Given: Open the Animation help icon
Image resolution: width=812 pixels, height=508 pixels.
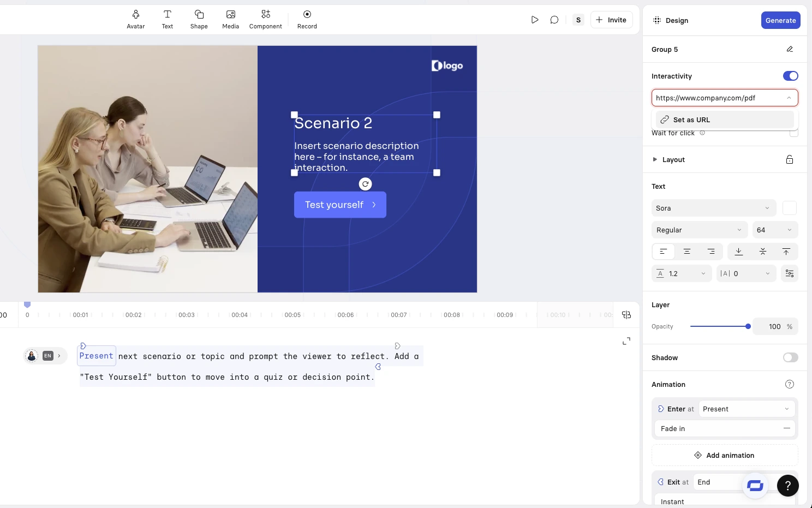Looking at the screenshot, I should coord(790,384).
